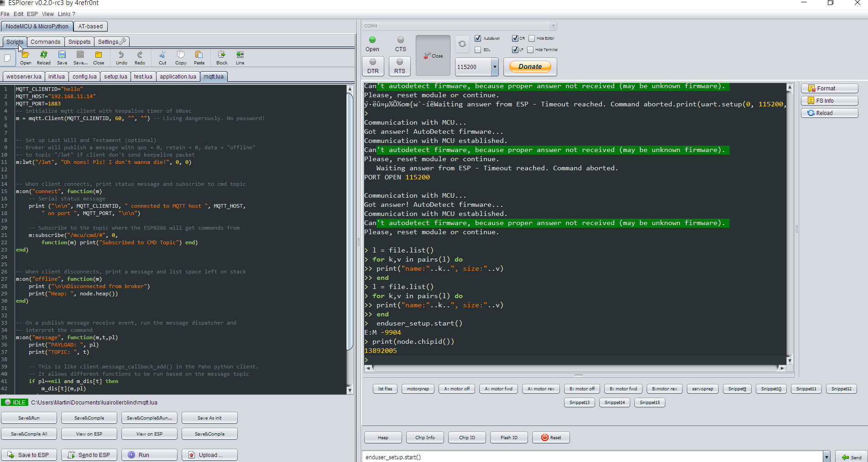Screen dimensions: 868x462
Task: Click the Undo arrow icon
Action: tap(121, 55)
